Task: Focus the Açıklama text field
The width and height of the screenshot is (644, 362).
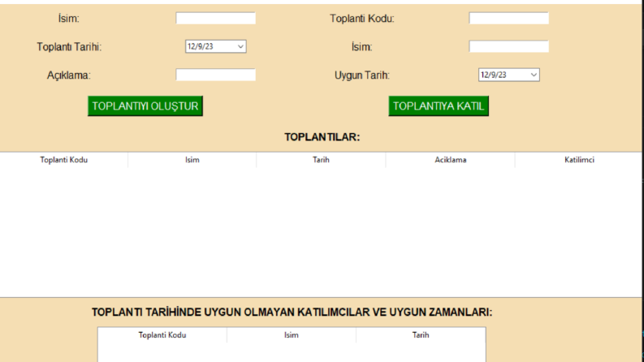Action: 216,75
